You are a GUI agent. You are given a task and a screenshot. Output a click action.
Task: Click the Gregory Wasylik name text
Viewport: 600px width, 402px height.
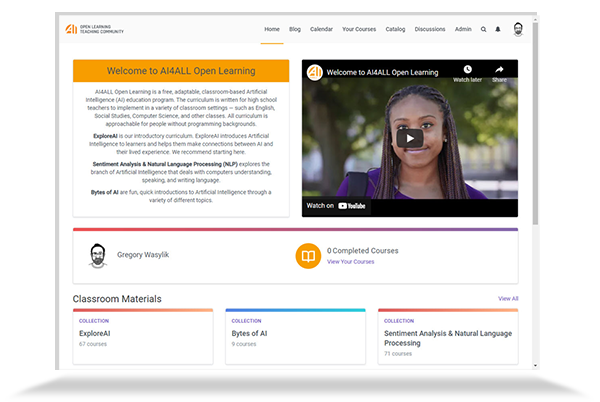coord(143,255)
